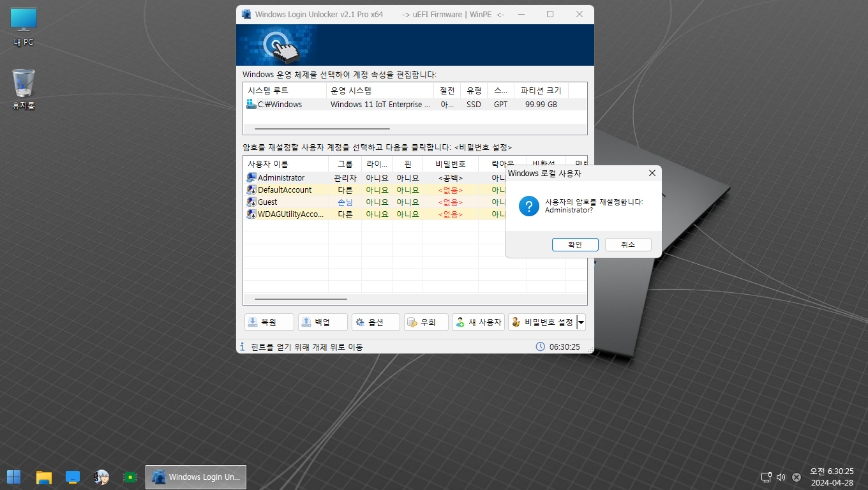Click the clock icon in status bar
Viewport: 868px width, 490px height.
click(x=541, y=346)
